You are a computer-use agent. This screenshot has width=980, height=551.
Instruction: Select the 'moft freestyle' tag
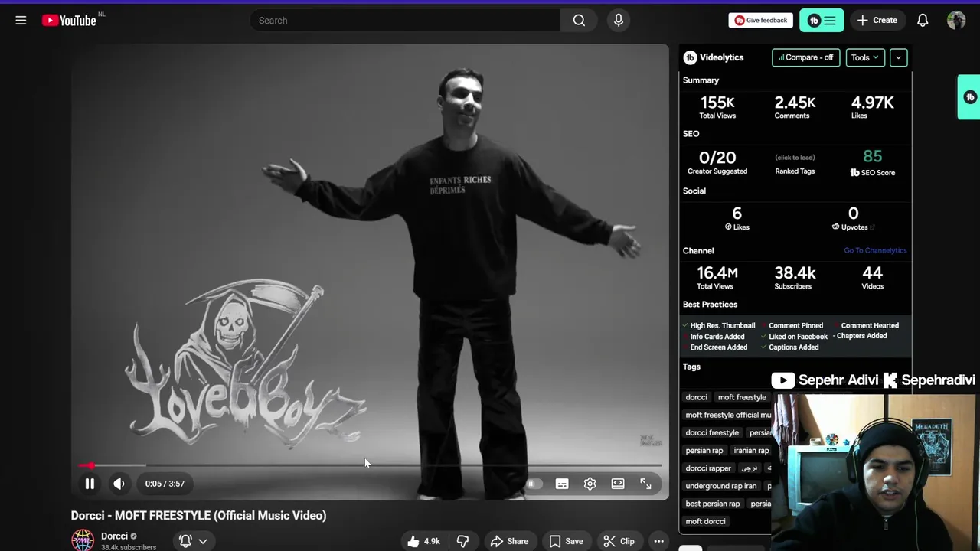point(742,397)
